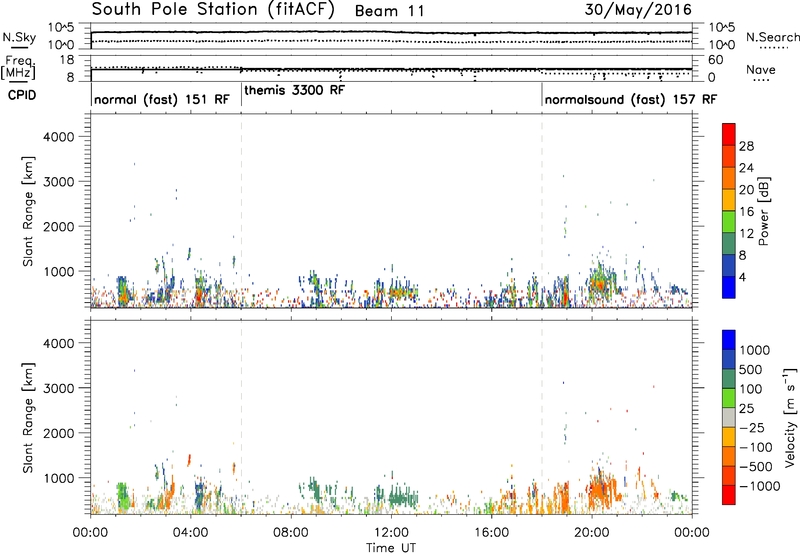Click the "100" Velocity colorbar tick
The width and height of the screenshot is (800, 554).
[x=753, y=389]
